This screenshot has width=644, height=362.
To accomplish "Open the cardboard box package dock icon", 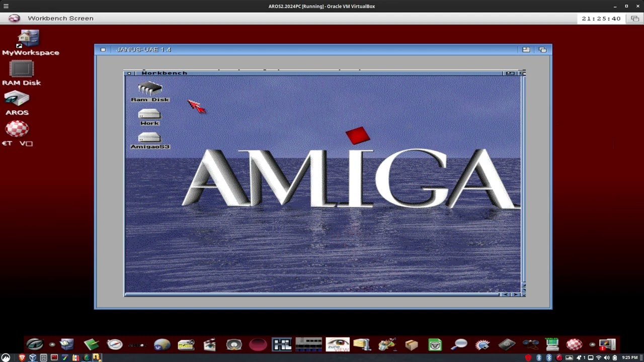I will 412,344.
